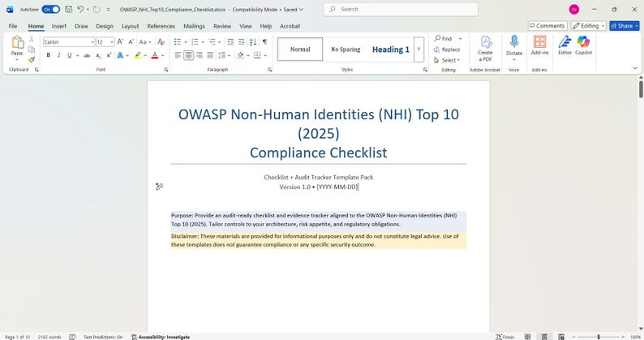The width and height of the screenshot is (644, 340).
Task: Click Replace in Editing group
Action: point(447,49)
